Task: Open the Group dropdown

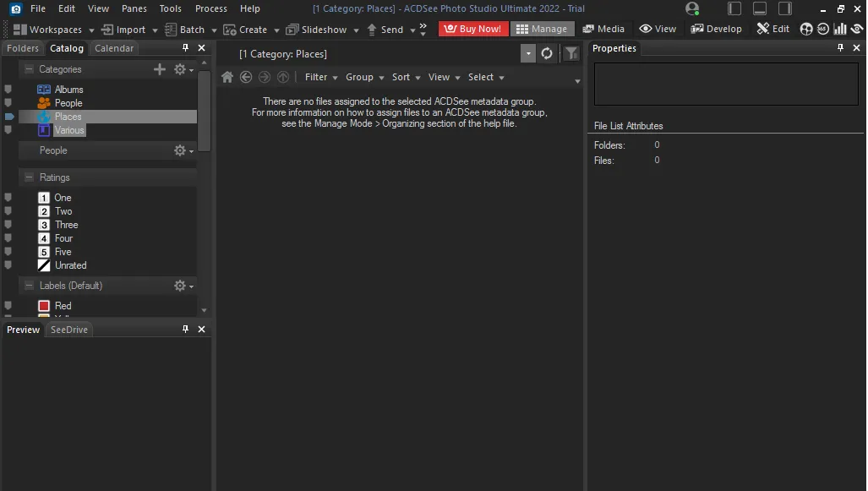Action: click(x=365, y=77)
